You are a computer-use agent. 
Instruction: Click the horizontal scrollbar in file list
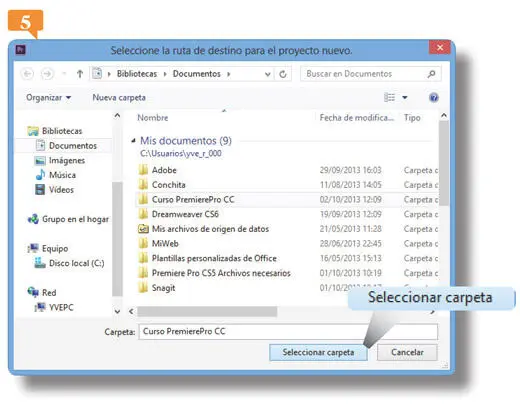tap(207, 312)
